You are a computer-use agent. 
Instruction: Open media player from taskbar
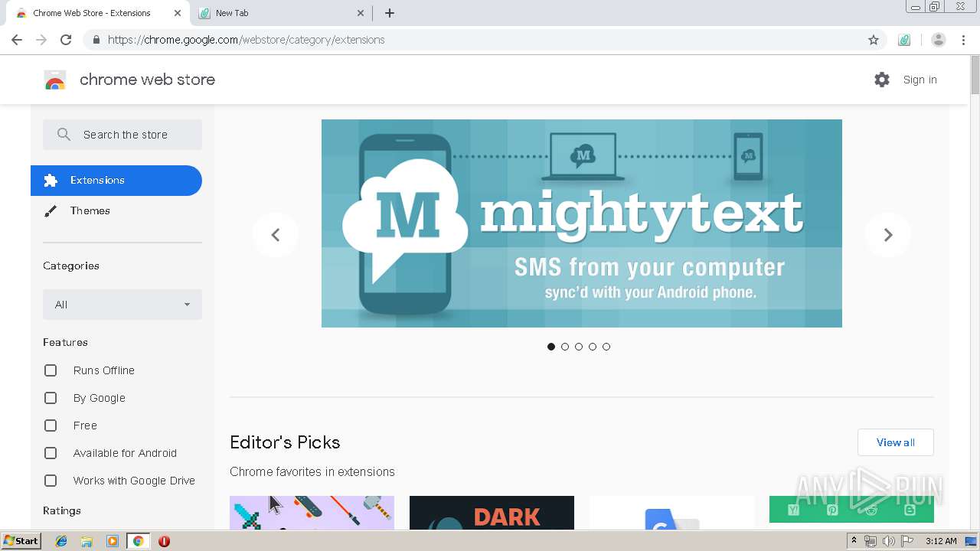click(x=113, y=541)
